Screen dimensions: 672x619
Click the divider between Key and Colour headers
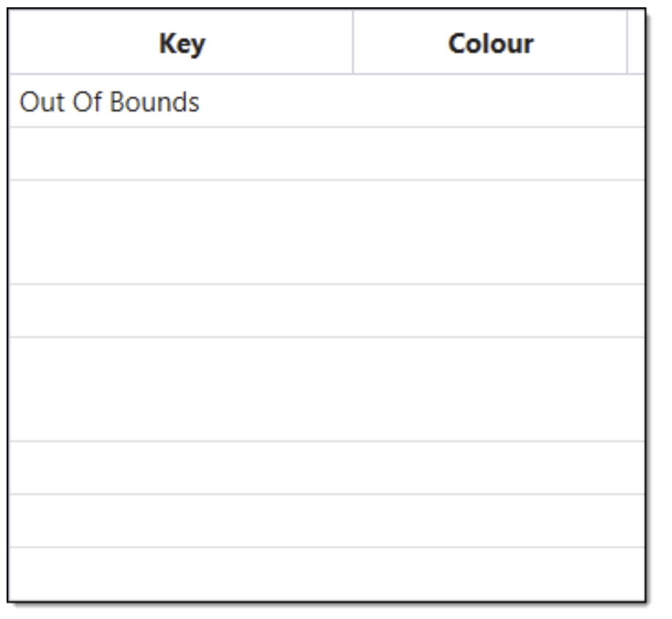pos(353,42)
